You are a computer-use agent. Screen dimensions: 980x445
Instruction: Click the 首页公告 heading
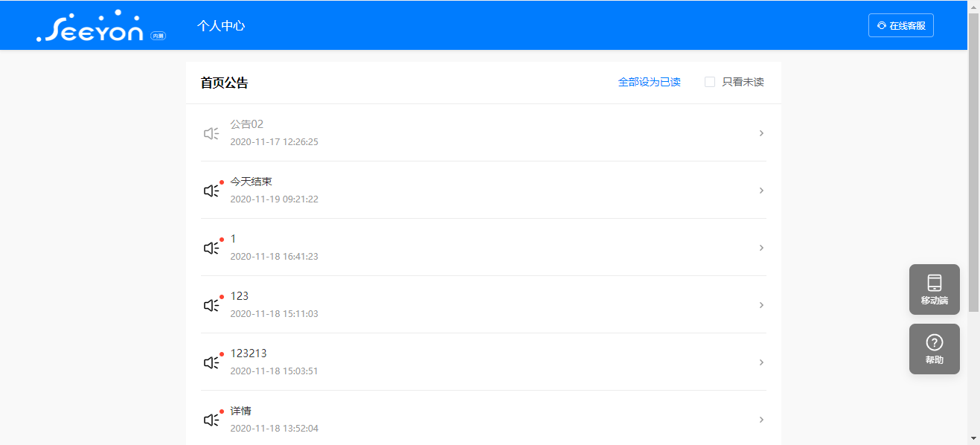[x=224, y=83]
